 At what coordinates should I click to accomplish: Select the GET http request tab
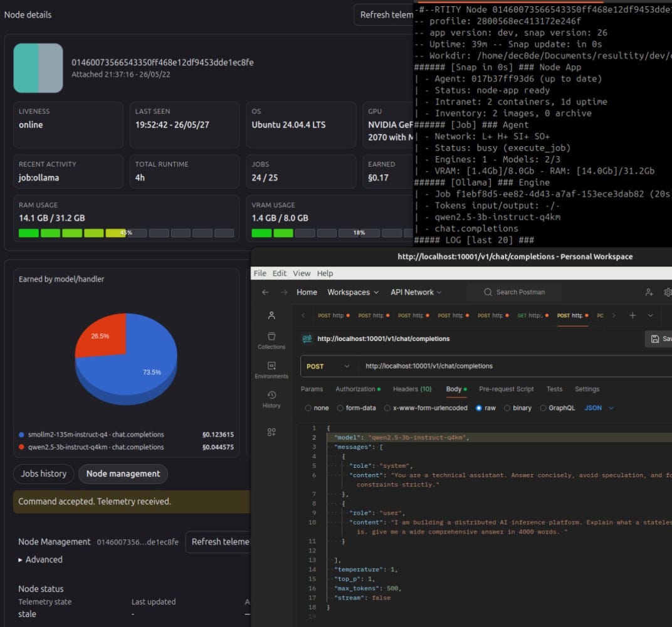533,315
